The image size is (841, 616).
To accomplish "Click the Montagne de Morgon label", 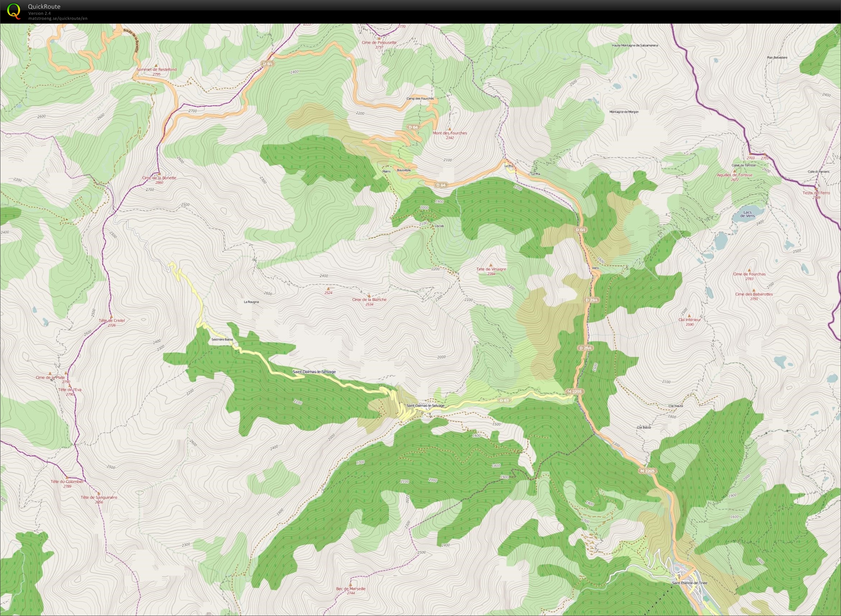I will click(624, 112).
